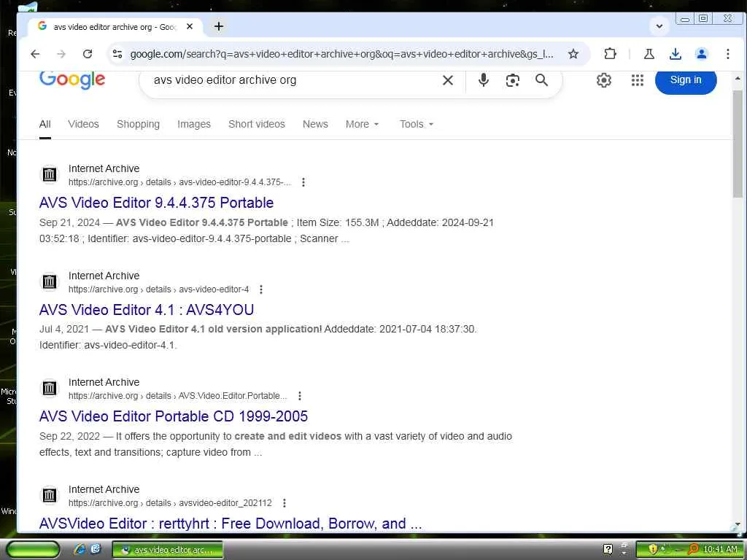
Task: Click Internet Archive favicon of first result
Action: (x=50, y=175)
